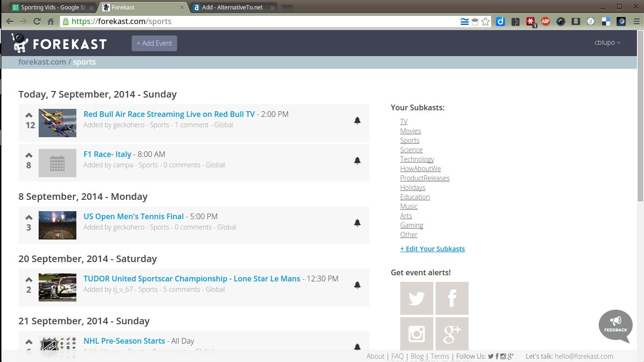Click the footer Instagram follow icon
Image resolution: width=644 pixels, height=362 pixels.
click(503, 356)
